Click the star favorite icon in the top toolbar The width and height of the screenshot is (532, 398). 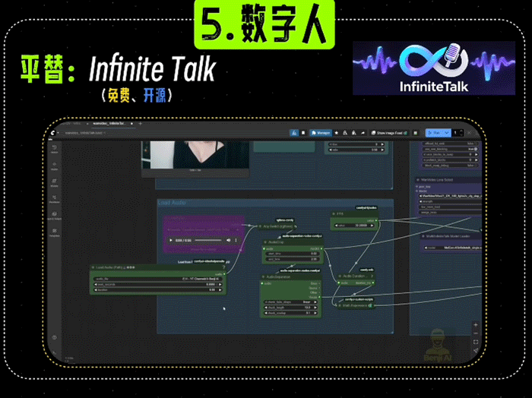(337, 133)
